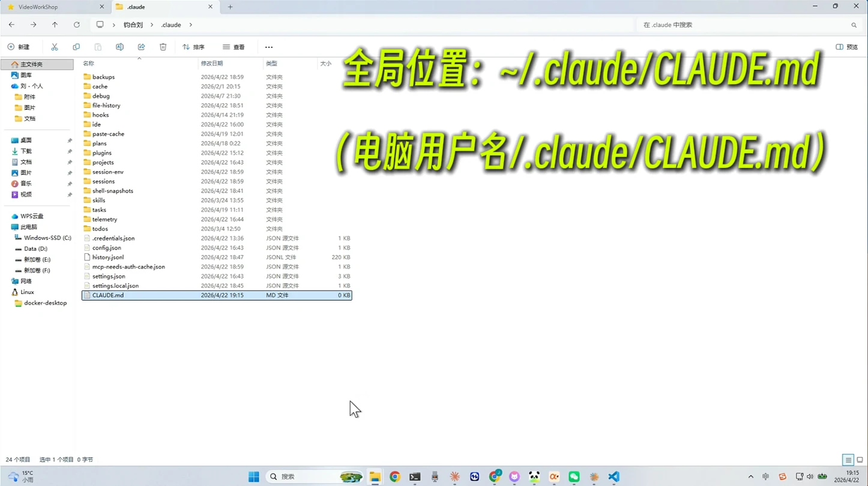Open the 新建 (New) dropdown
Screen dimensions: 868x486
click(19, 47)
